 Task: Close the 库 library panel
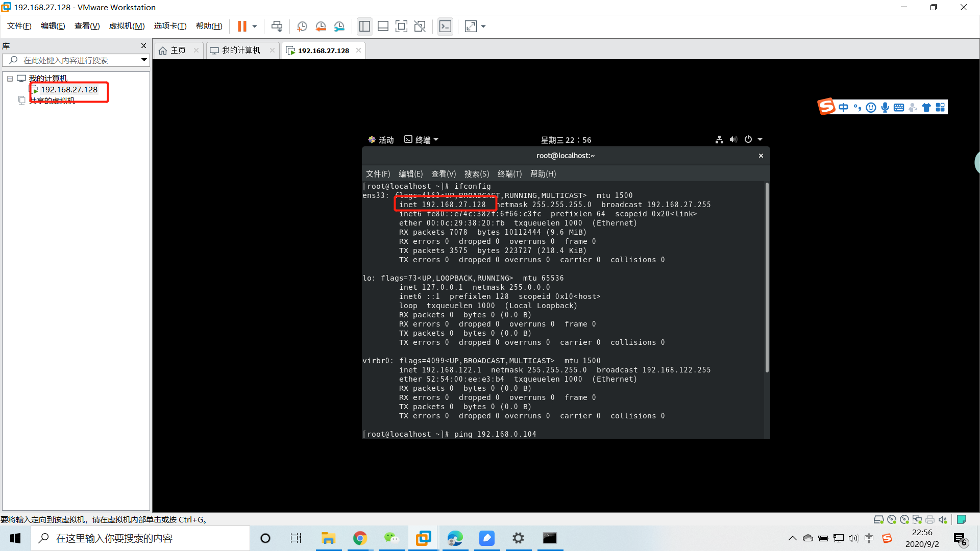click(x=143, y=45)
